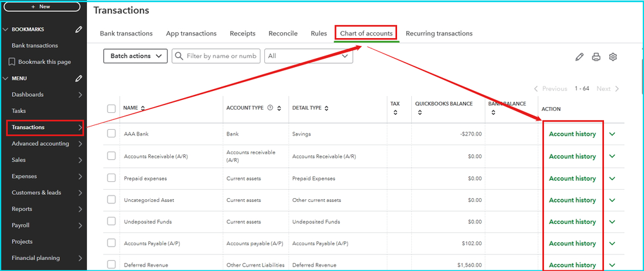Screen dimensions: 644x271
Task: Expand the Deferred Revenue action dropdown arrow
Action: pos(612,265)
